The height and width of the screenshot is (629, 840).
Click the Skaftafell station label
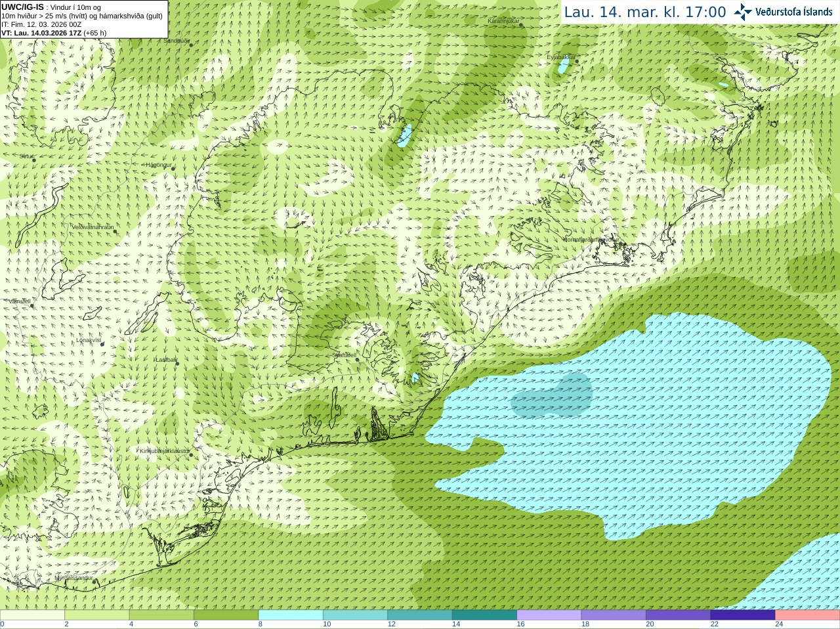[344, 355]
